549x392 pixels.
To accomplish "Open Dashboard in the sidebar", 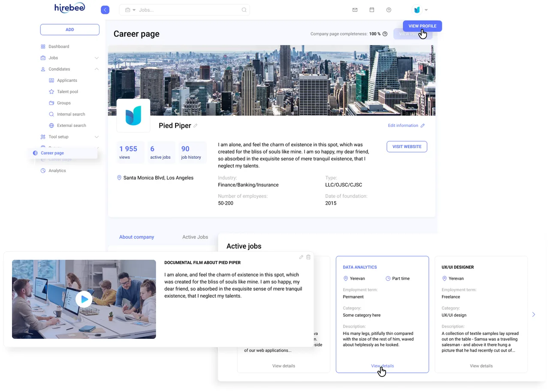I will click(x=59, y=46).
